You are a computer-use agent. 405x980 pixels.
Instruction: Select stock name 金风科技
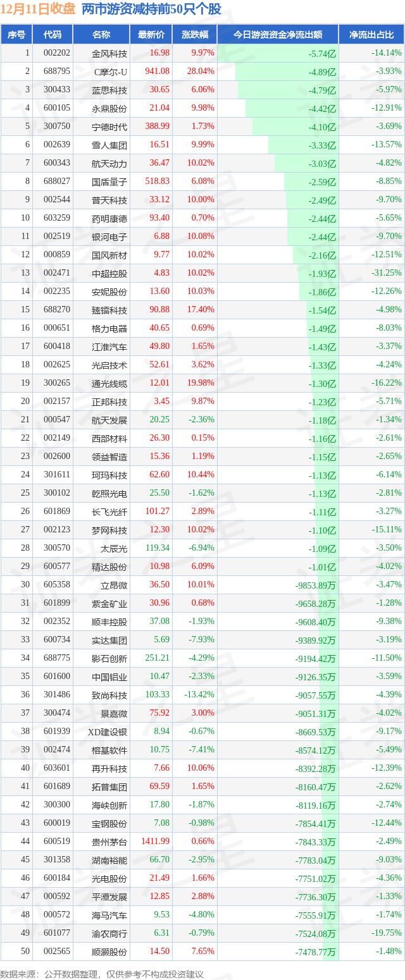coord(109,53)
